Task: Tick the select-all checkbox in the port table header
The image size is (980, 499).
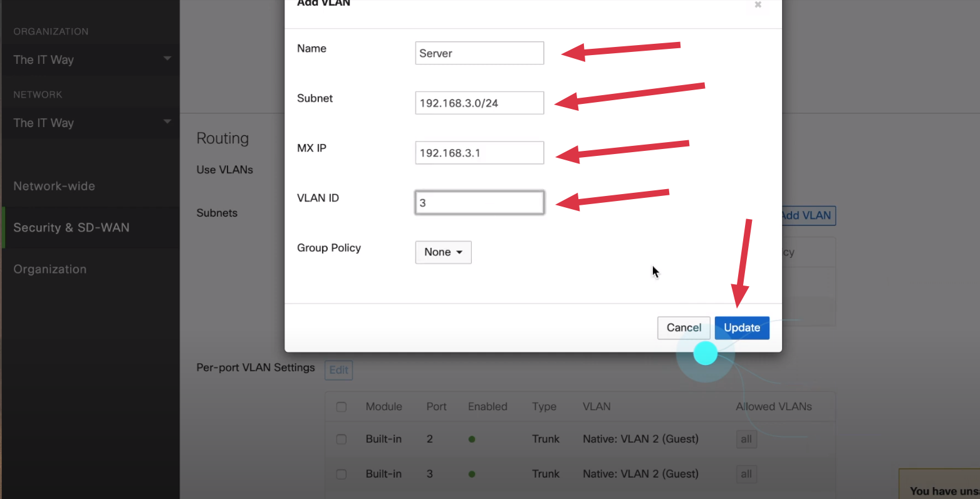Action: pyautogui.click(x=341, y=407)
